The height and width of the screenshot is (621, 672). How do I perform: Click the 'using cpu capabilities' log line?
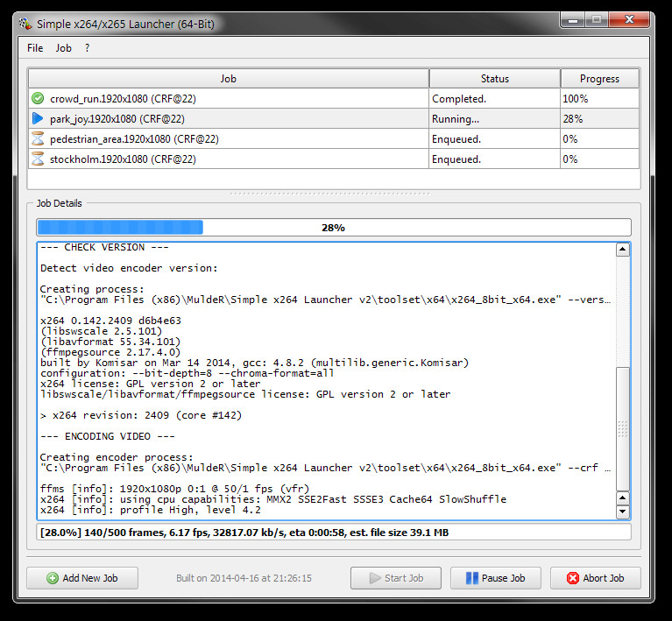[273, 499]
